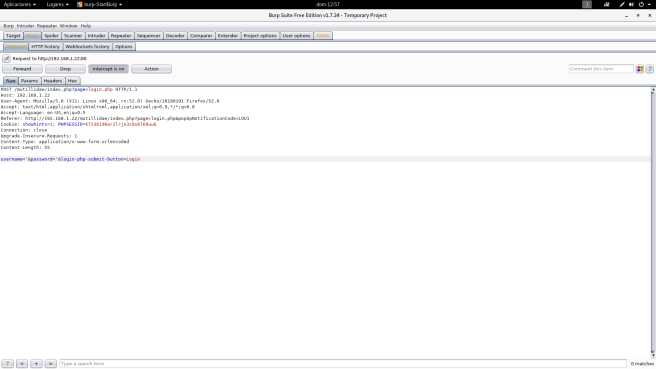Click the pencil edit-target icon beside Request to
656x369 pixels.
point(6,59)
